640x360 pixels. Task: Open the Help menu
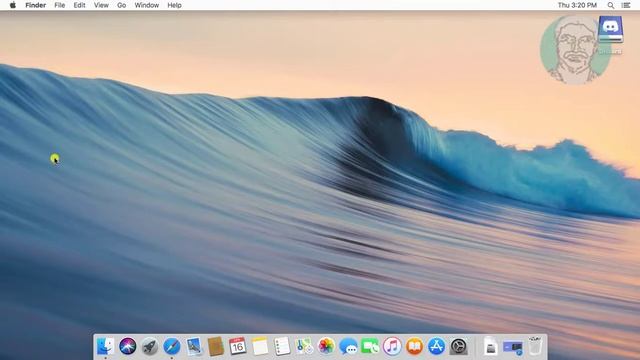(x=174, y=5)
